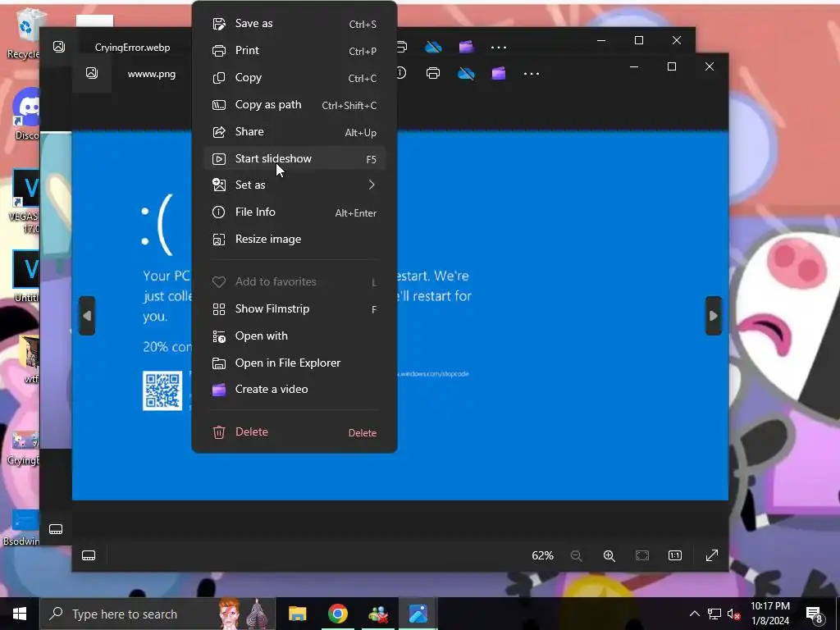Open notification center with 8 badge

(x=815, y=614)
